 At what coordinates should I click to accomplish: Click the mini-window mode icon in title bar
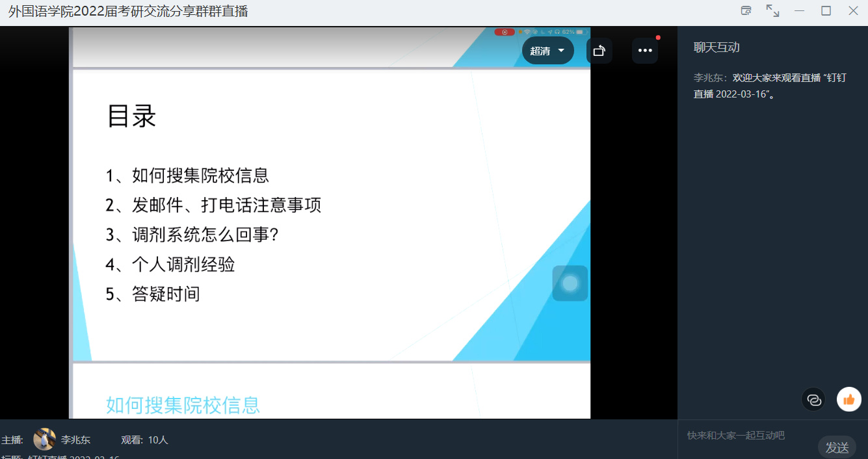(x=746, y=10)
